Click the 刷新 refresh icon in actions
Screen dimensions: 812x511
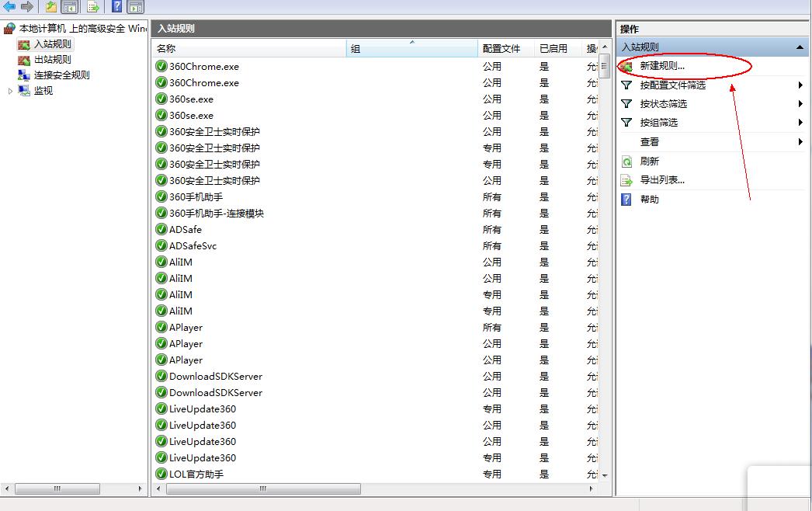[x=626, y=162]
